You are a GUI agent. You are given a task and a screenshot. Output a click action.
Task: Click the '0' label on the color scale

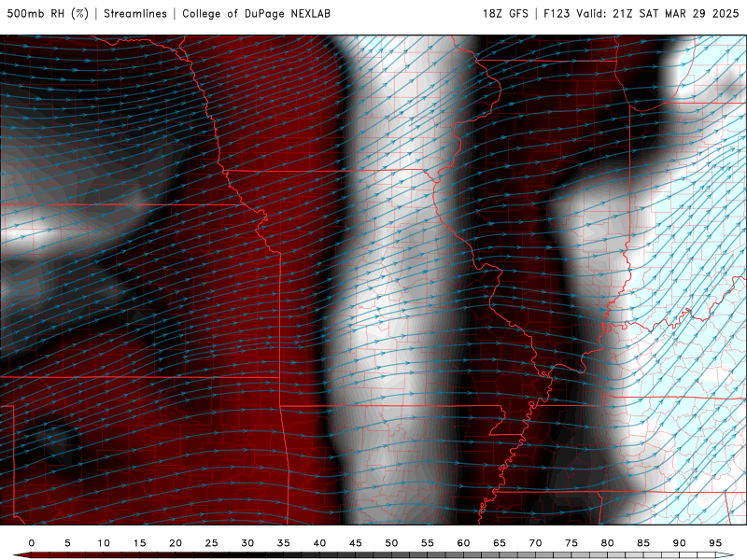pyautogui.click(x=32, y=543)
